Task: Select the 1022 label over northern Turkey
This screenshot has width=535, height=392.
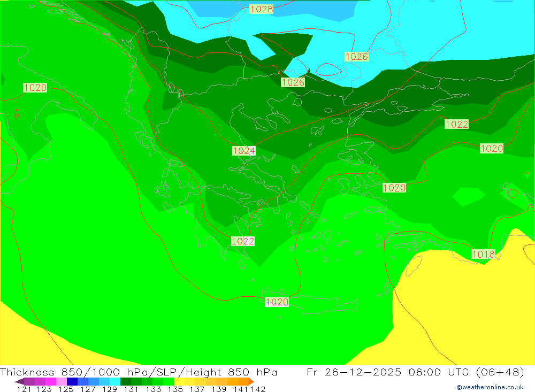Action: pos(456,124)
